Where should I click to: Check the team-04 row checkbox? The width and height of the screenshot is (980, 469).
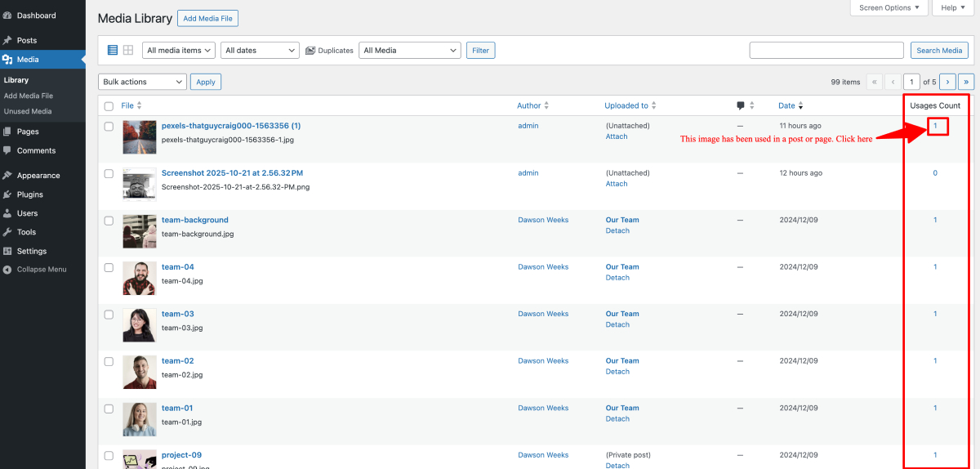pos(109,267)
